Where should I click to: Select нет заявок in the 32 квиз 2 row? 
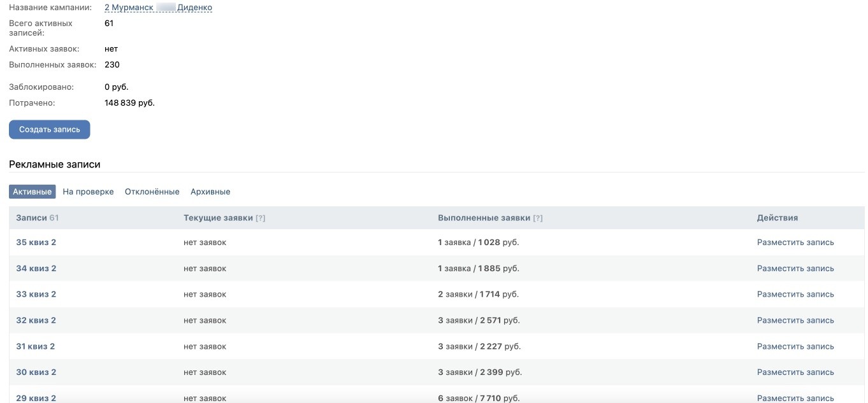click(205, 320)
